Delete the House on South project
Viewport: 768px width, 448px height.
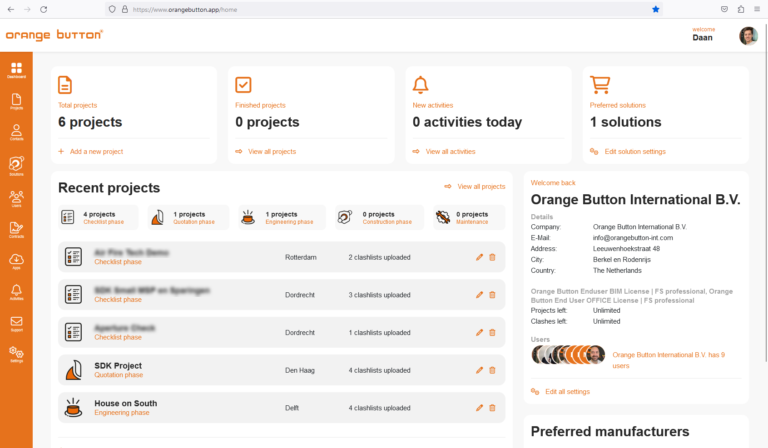tap(492, 408)
